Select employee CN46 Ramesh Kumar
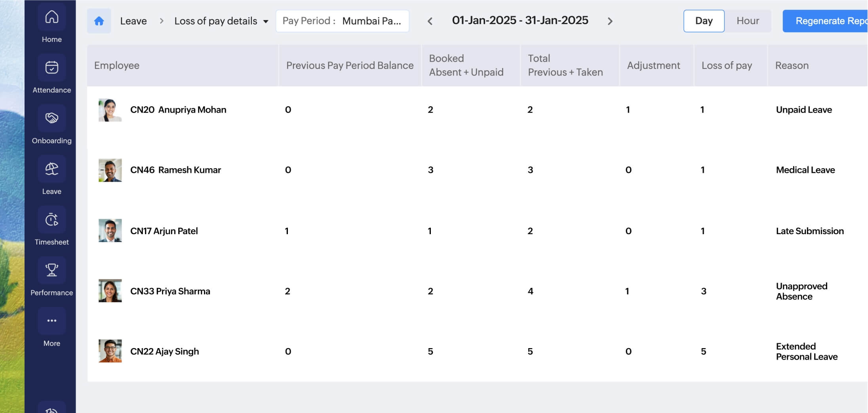The image size is (868, 413). pyautogui.click(x=175, y=170)
